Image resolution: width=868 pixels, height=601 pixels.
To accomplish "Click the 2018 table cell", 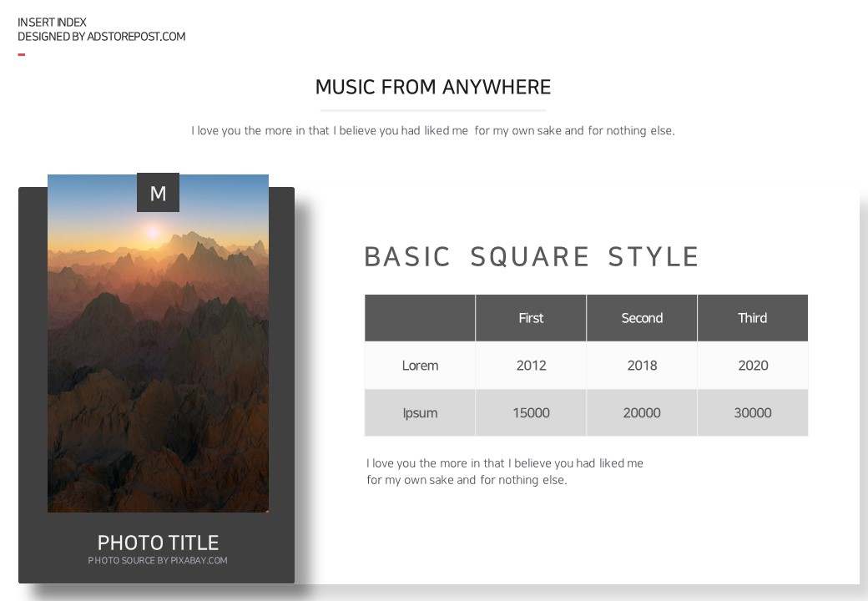I will click(642, 366).
